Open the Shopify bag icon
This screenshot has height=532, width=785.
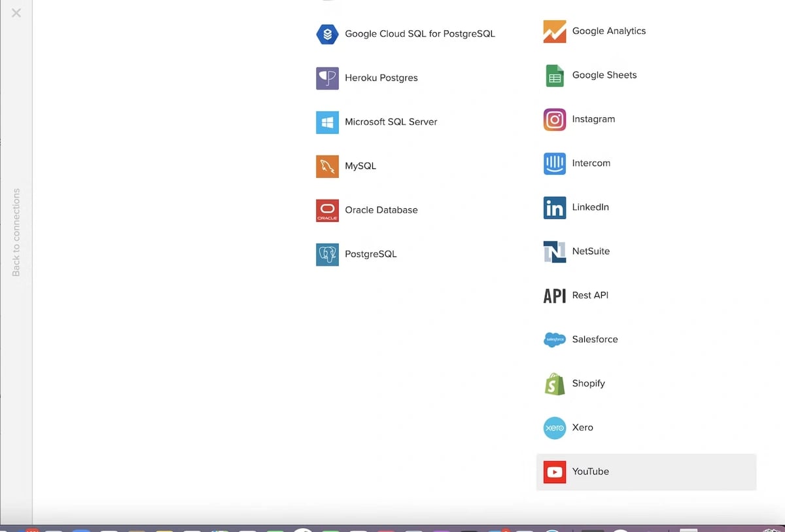555,384
